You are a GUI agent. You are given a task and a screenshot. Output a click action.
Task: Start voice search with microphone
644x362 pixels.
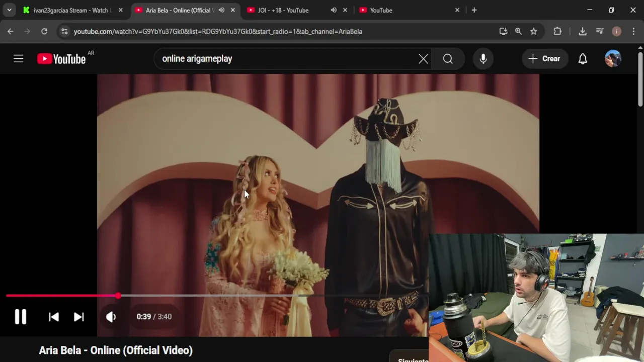point(483,59)
